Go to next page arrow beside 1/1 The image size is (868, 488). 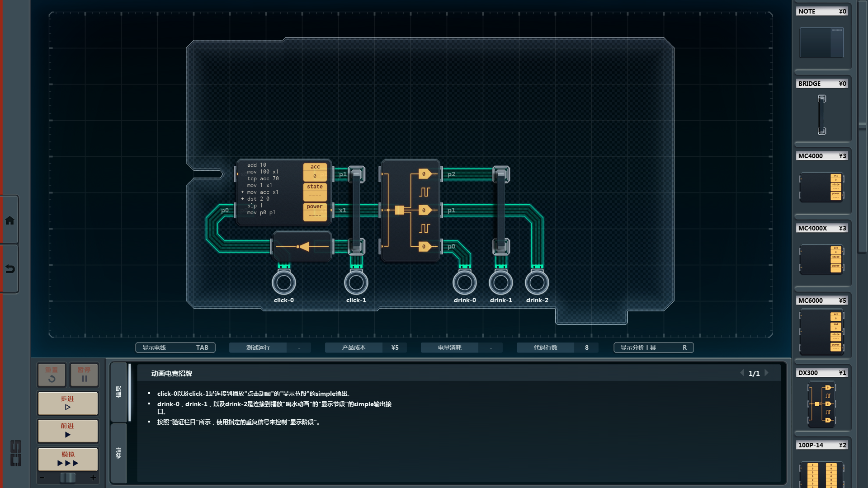[767, 373]
